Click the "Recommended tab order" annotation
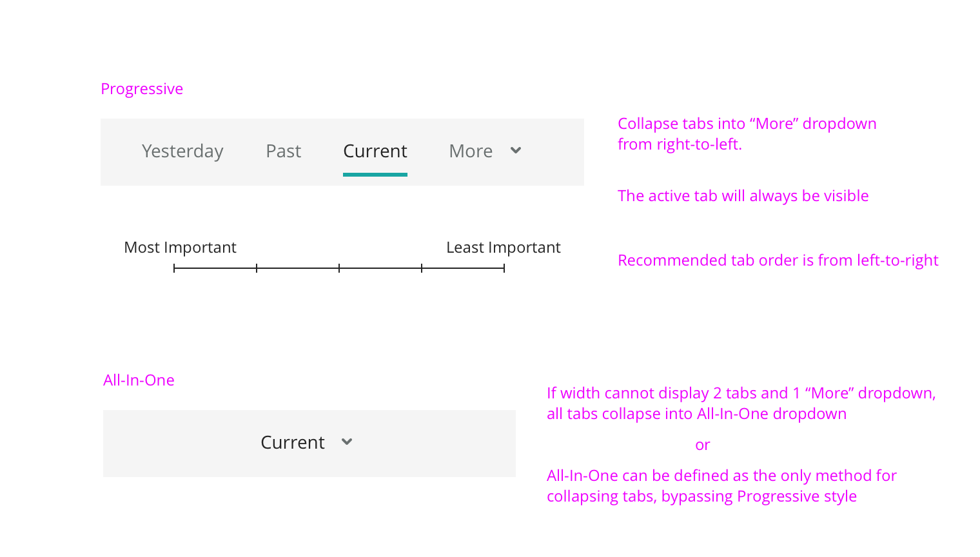This screenshot has height=557, width=980. pyautogui.click(x=778, y=260)
